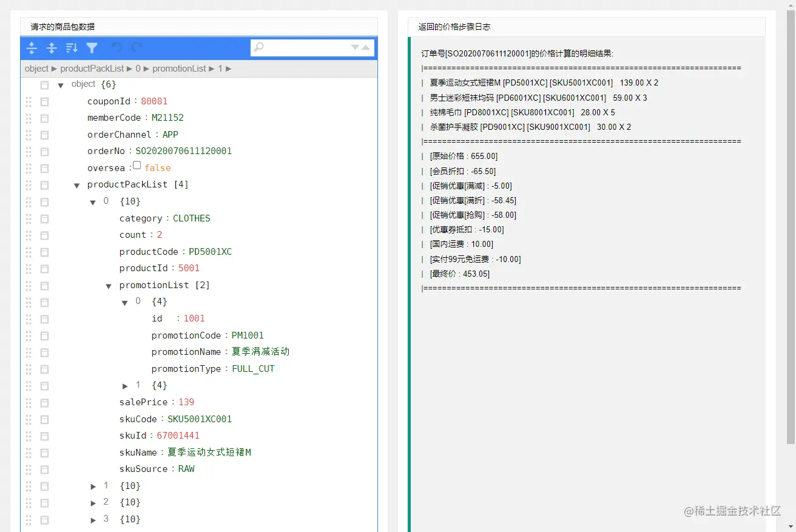Open sibling menu arrow after 'object' in breadcrumb
The height and width of the screenshot is (532, 796).
[54, 69]
